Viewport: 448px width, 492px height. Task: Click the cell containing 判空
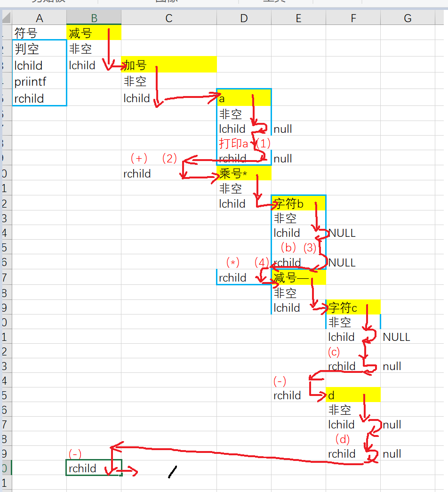(39, 48)
